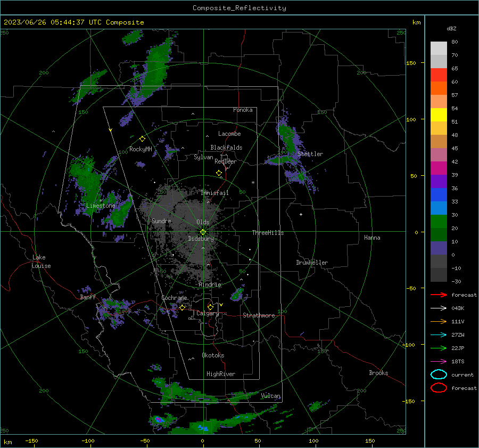Click the yellow diamond marker above Calgary label

[x=210, y=307]
